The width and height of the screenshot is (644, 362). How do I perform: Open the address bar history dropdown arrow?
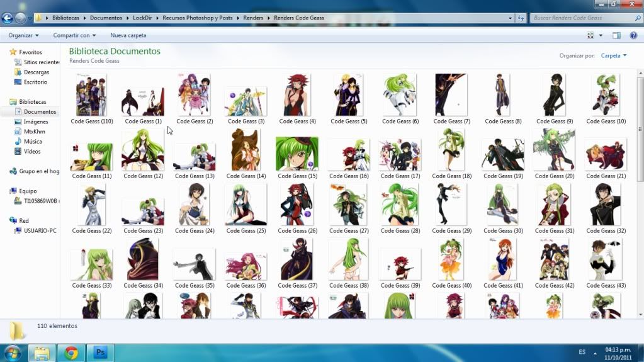click(510, 18)
